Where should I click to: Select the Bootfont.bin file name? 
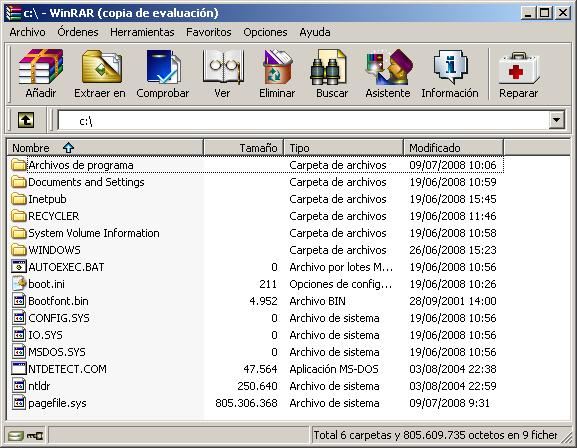click(58, 301)
